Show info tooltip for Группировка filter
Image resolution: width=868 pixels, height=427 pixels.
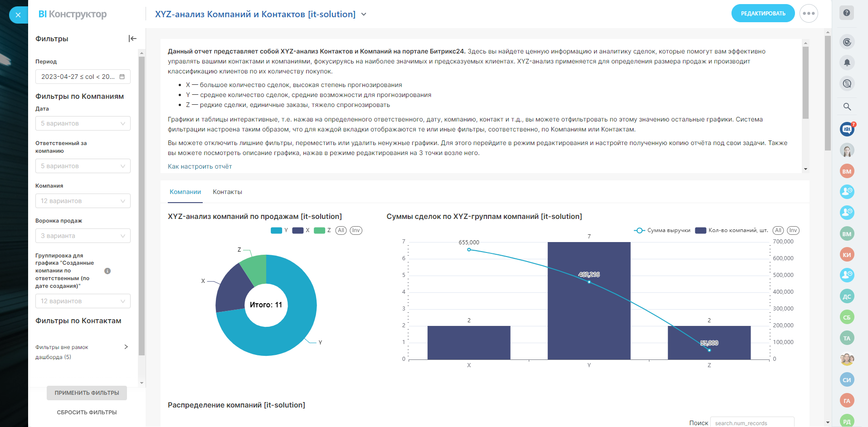[x=107, y=271]
